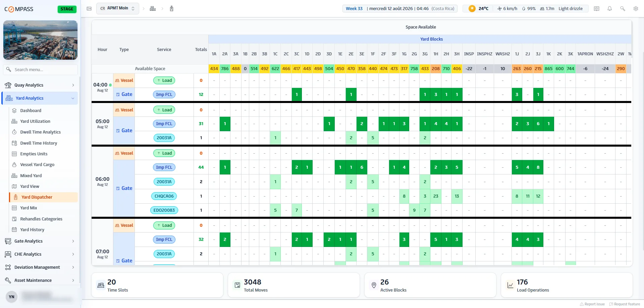
Task: Click in the Search menu field
Action: tap(41, 70)
